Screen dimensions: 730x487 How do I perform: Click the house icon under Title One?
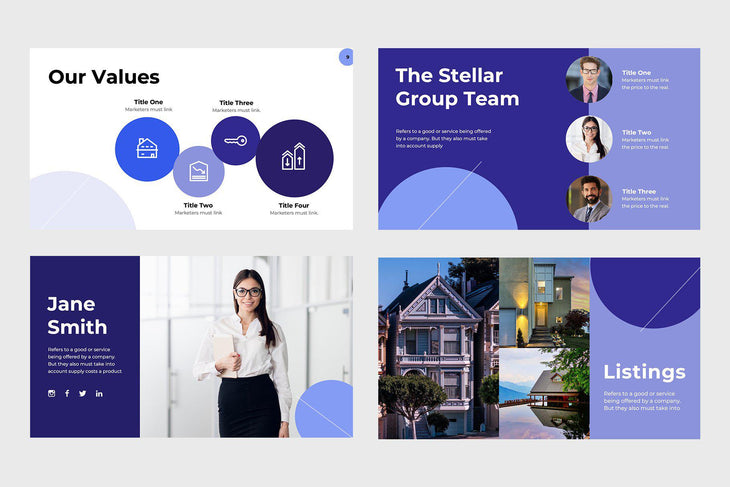point(147,149)
